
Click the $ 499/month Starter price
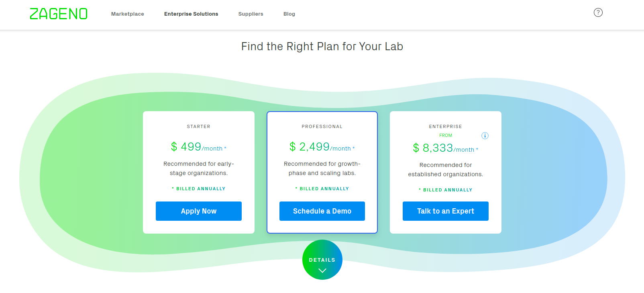pyautogui.click(x=199, y=147)
